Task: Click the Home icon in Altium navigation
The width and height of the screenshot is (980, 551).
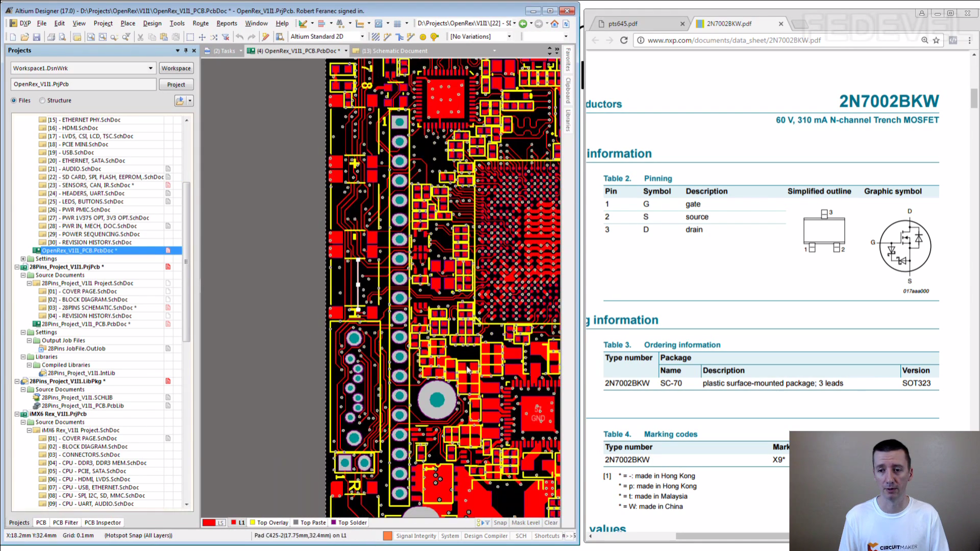Action: pos(555,23)
